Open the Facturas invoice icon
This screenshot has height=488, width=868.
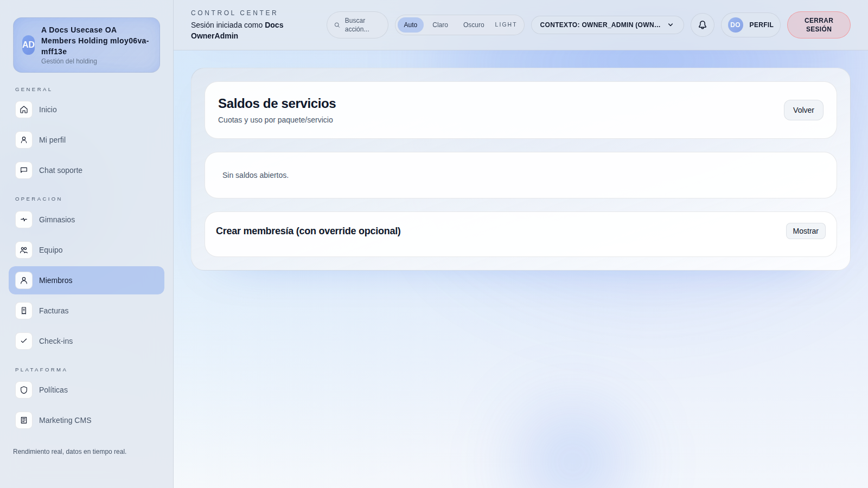click(x=24, y=311)
